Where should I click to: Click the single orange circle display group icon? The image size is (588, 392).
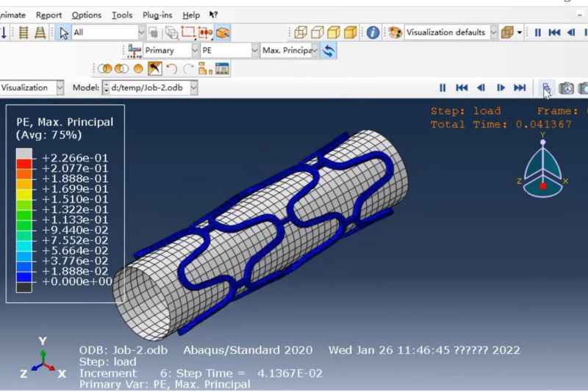click(138, 69)
